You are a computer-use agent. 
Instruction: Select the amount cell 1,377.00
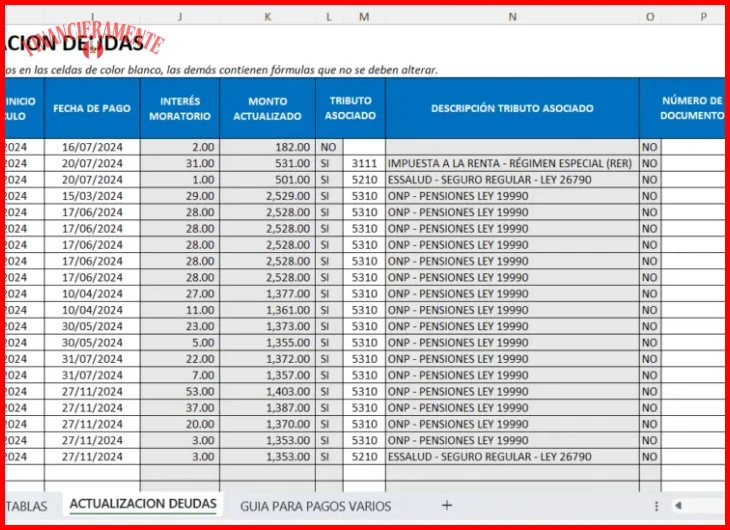click(267, 294)
